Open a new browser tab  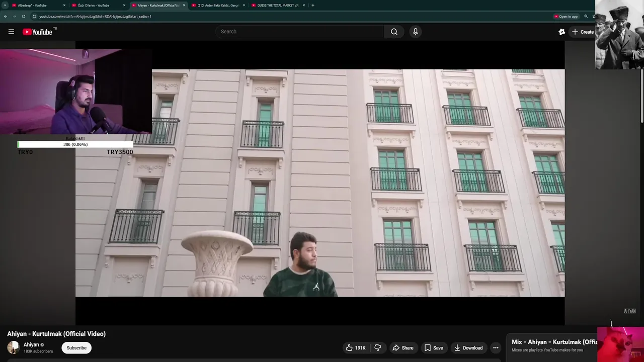(313, 6)
